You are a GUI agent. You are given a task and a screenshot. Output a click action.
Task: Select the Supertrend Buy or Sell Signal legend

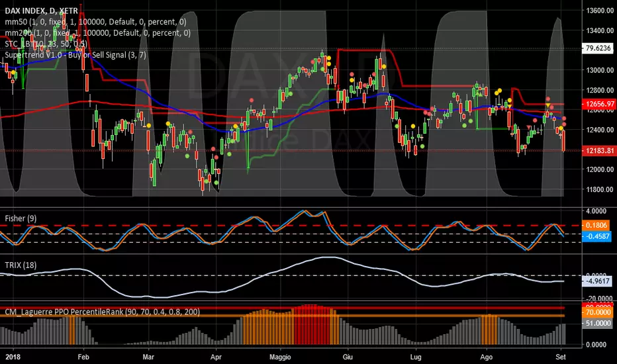[x=75, y=55]
